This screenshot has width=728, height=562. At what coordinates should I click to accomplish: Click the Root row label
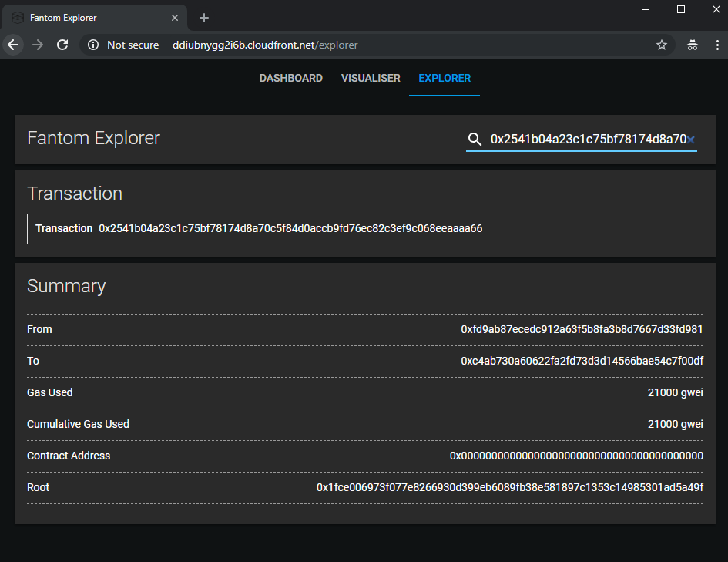(x=38, y=487)
